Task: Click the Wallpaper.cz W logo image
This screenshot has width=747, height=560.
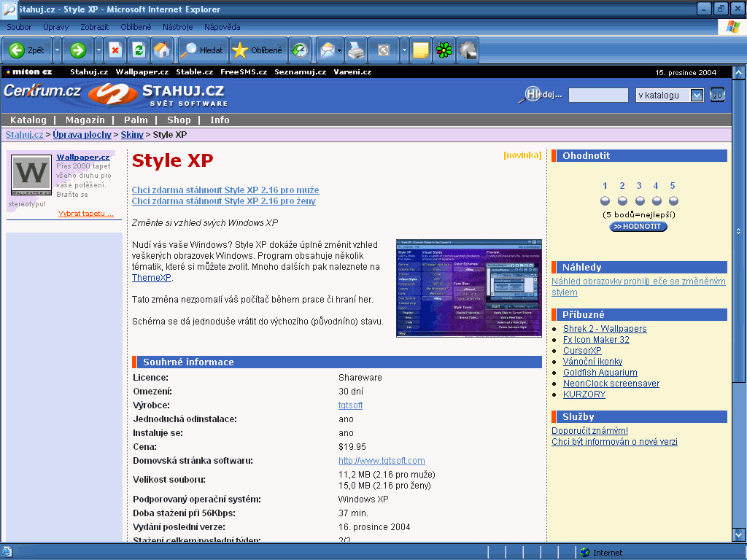Action: (x=31, y=175)
